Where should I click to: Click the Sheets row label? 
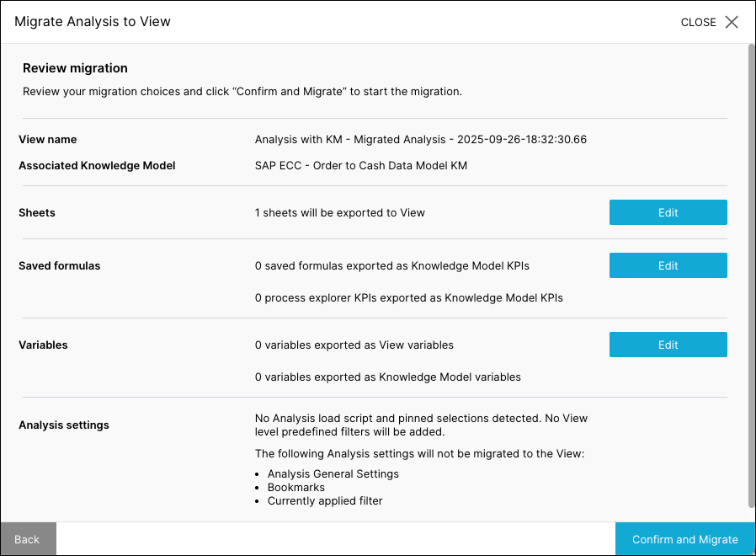click(x=37, y=213)
